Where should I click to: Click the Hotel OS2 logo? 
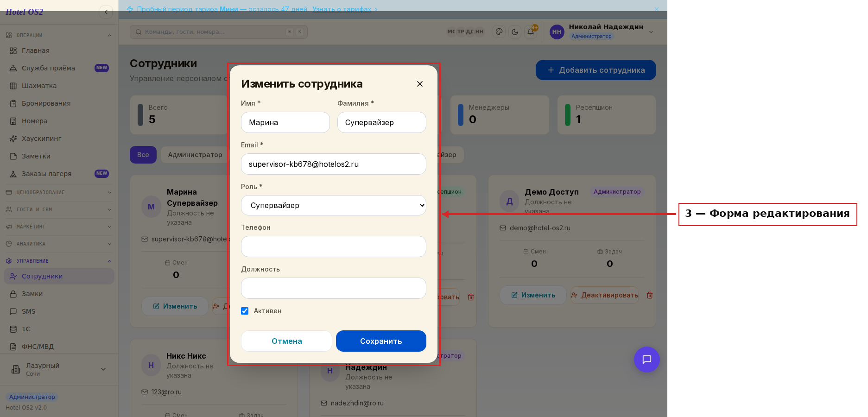pyautogui.click(x=25, y=12)
